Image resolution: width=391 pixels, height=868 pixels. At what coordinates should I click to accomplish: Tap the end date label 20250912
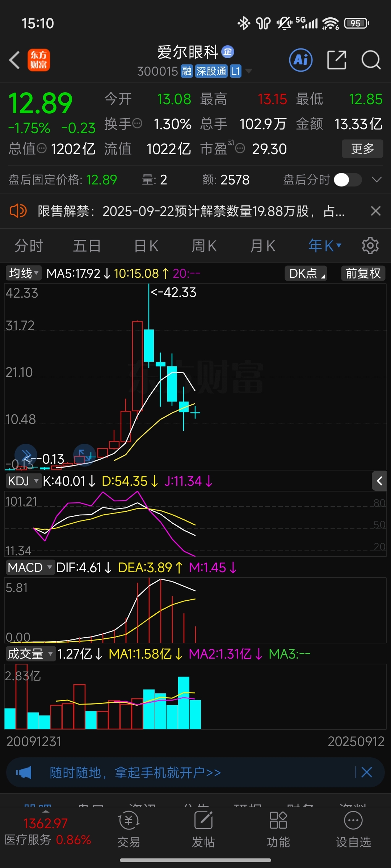[x=356, y=741]
